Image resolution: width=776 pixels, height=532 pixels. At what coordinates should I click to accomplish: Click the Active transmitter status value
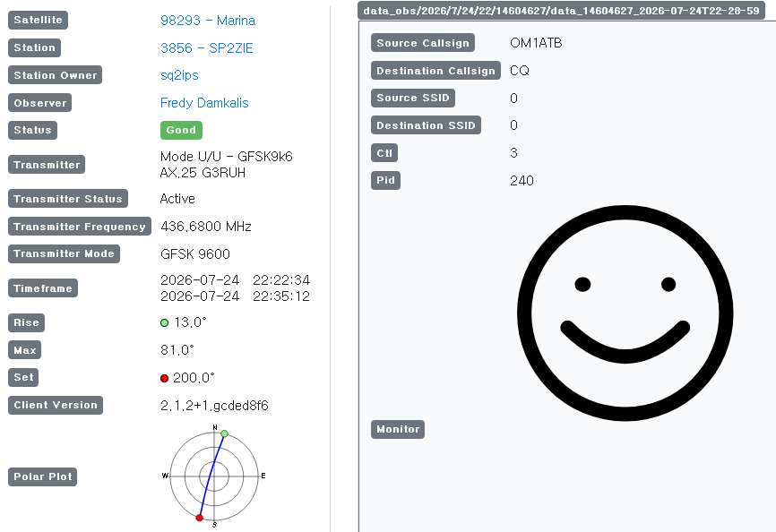click(177, 199)
